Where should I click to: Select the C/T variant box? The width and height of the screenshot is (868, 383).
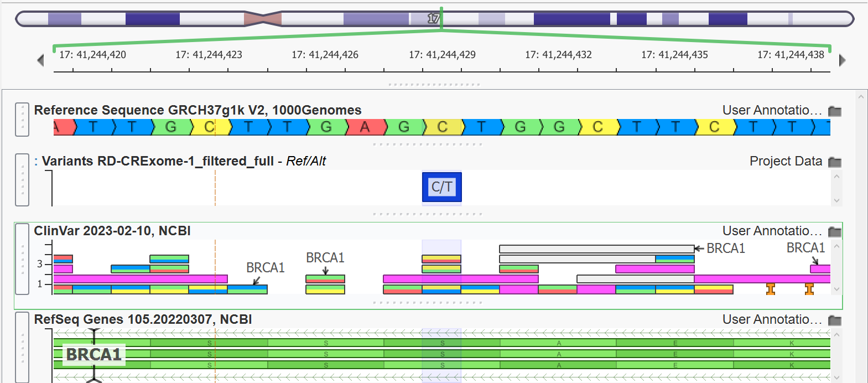[x=441, y=187]
